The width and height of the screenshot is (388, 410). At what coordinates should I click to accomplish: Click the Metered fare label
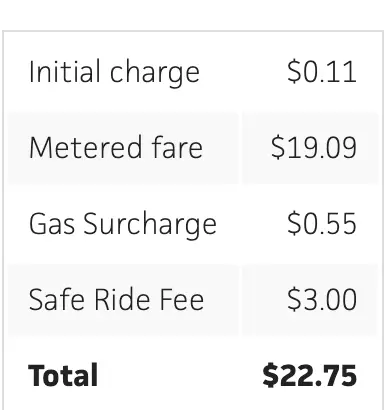pyautogui.click(x=116, y=147)
